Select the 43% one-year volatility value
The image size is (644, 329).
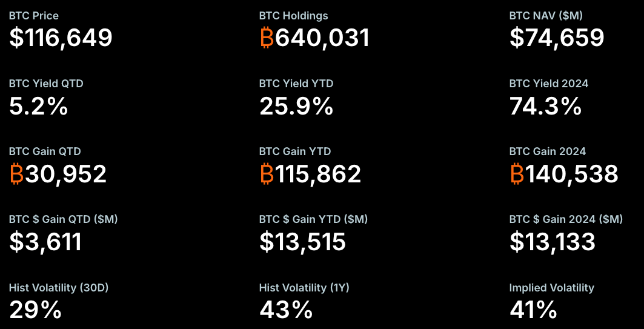286,311
